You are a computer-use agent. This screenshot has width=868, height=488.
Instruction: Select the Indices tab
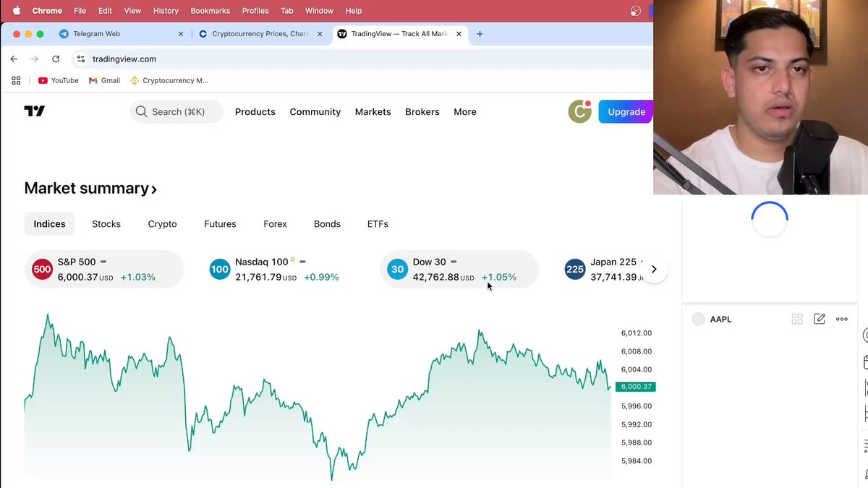coord(49,224)
